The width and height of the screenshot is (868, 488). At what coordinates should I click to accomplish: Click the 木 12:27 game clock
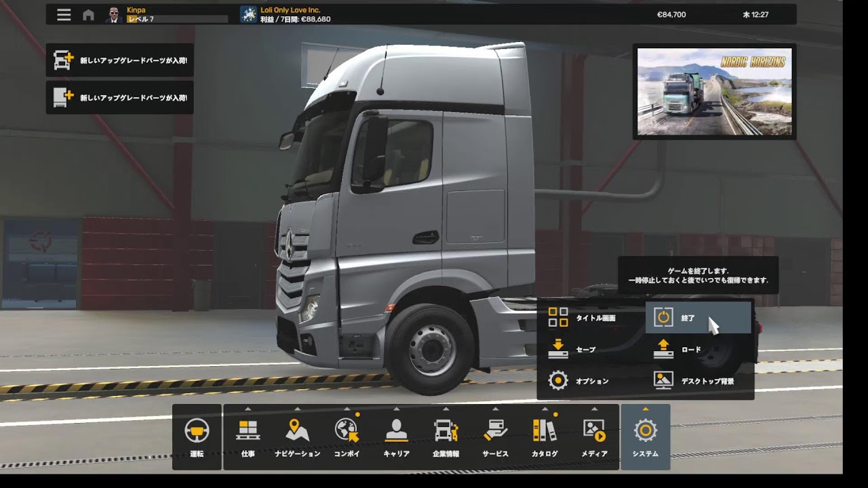pos(755,15)
